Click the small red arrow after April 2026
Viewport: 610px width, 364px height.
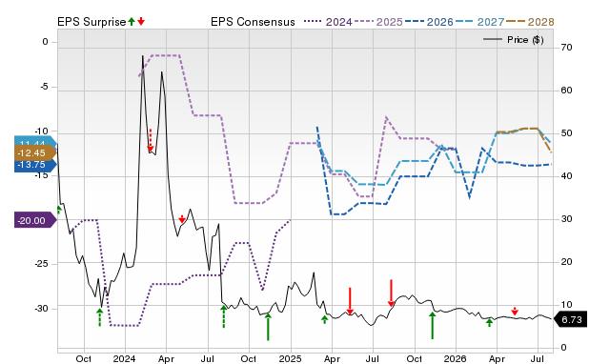pos(515,311)
